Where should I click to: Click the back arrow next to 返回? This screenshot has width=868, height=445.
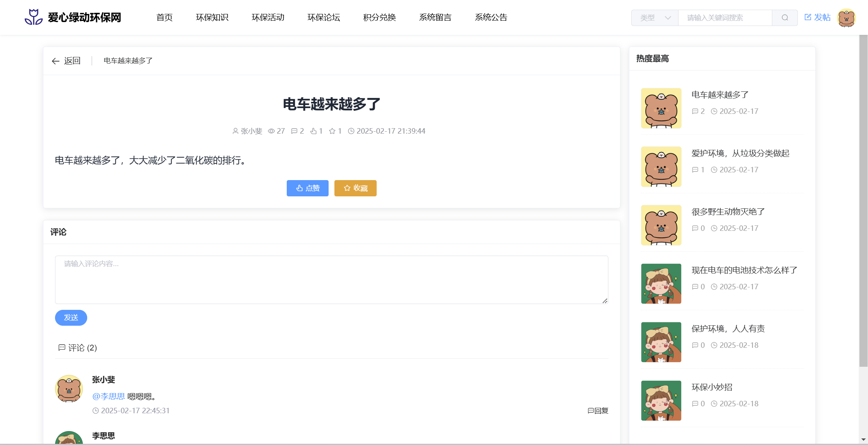pos(55,61)
